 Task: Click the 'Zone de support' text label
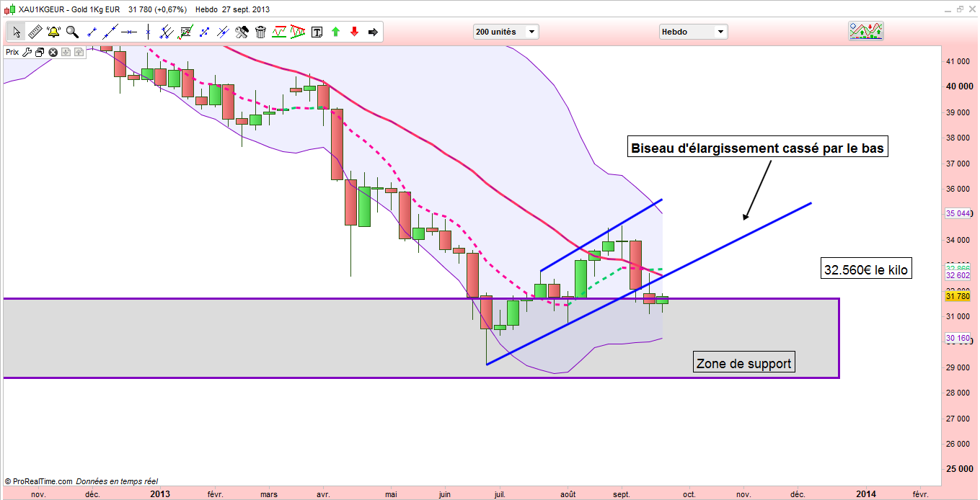(x=743, y=364)
